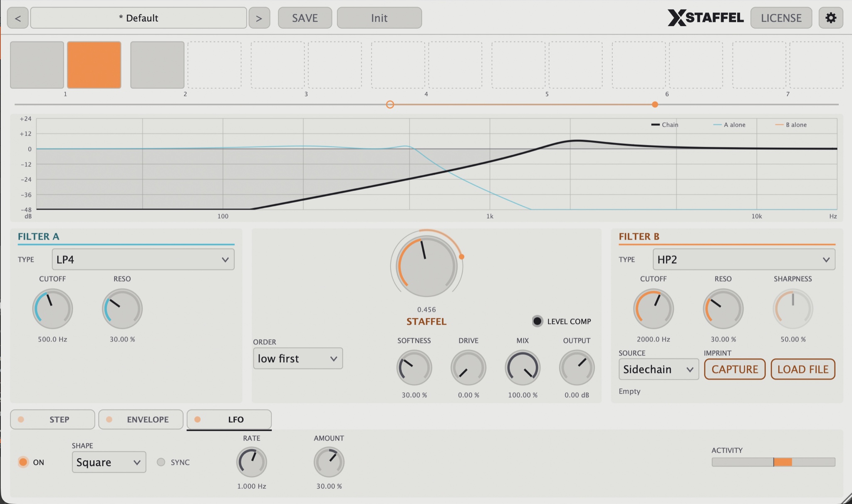Click the Filter A RESO knob
The width and height of the screenshot is (852, 504).
tap(122, 309)
